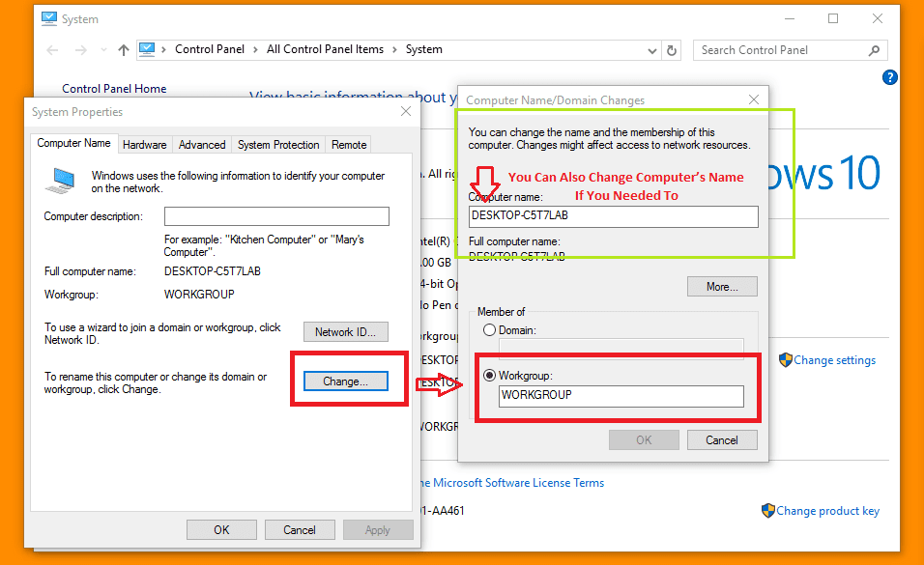Click the Network ID button
Screen dimensions: 924x565
click(x=346, y=331)
